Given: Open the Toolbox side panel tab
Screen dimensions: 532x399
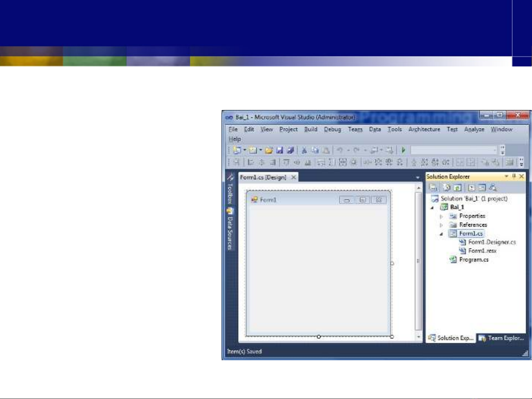Looking at the screenshot, I should click(x=230, y=191).
